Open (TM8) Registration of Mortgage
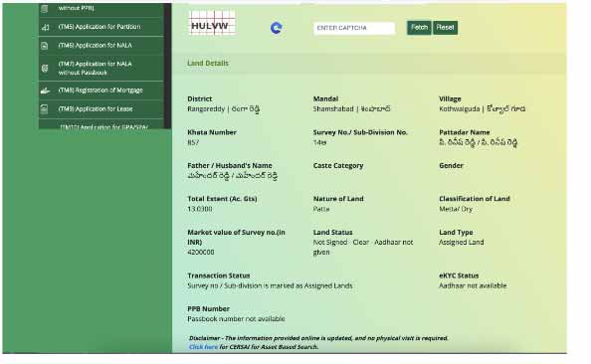591x364 pixels. pos(101,91)
